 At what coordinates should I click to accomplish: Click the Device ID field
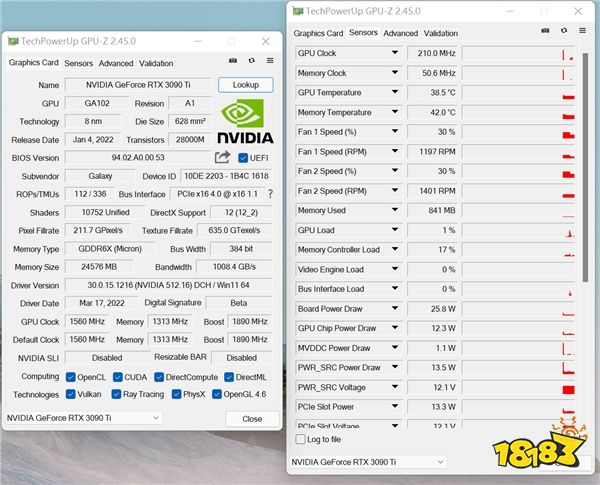(226, 176)
